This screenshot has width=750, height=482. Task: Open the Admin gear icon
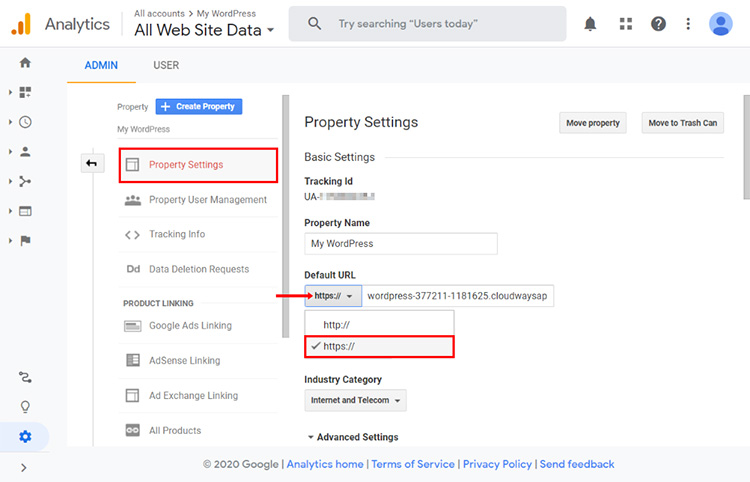(x=25, y=436)
